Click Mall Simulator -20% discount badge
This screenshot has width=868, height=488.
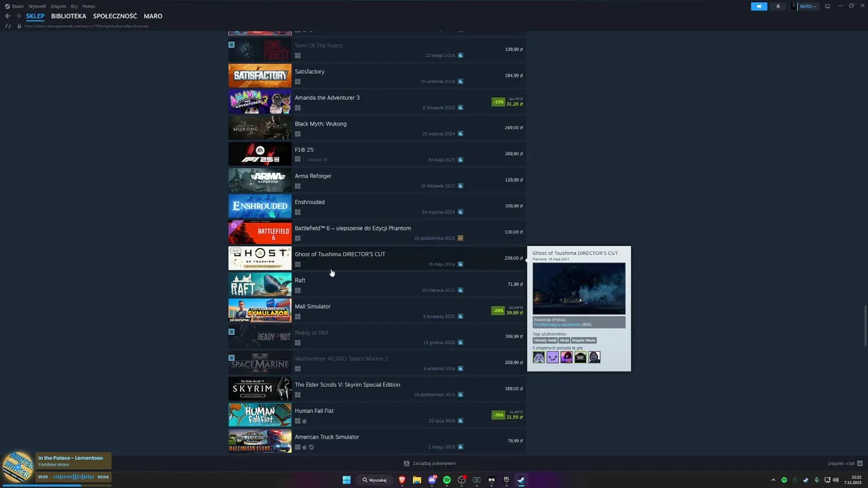pyautogui.click(x=498, y=310)
